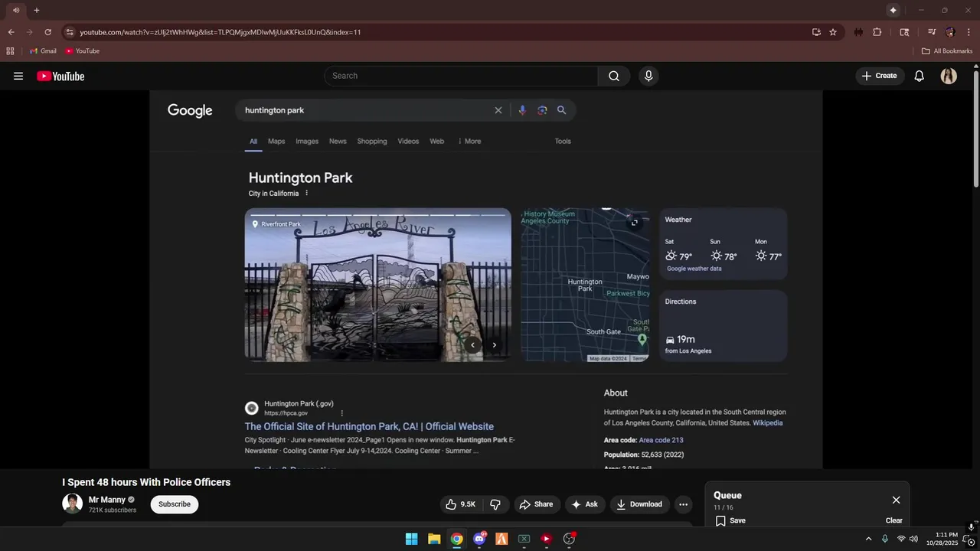Open the orange app taskbar icon
This screenshot has height=551, width=980.
[x=501, y=539]
